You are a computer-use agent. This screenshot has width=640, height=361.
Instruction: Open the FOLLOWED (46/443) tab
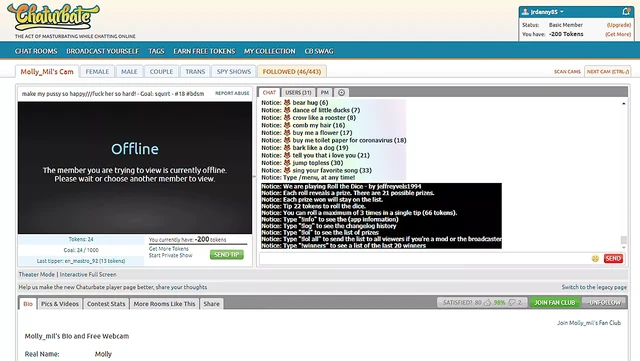click(x=292, y=71)
